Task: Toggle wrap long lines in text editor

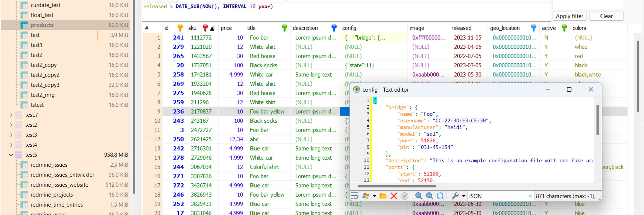Action: [x=355, y=196]
